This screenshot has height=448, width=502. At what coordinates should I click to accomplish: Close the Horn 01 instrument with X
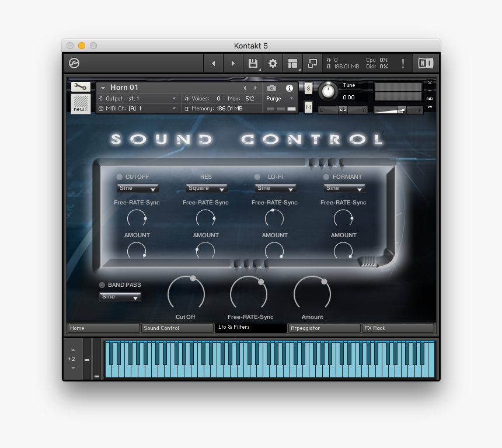(x=430, y=83)
